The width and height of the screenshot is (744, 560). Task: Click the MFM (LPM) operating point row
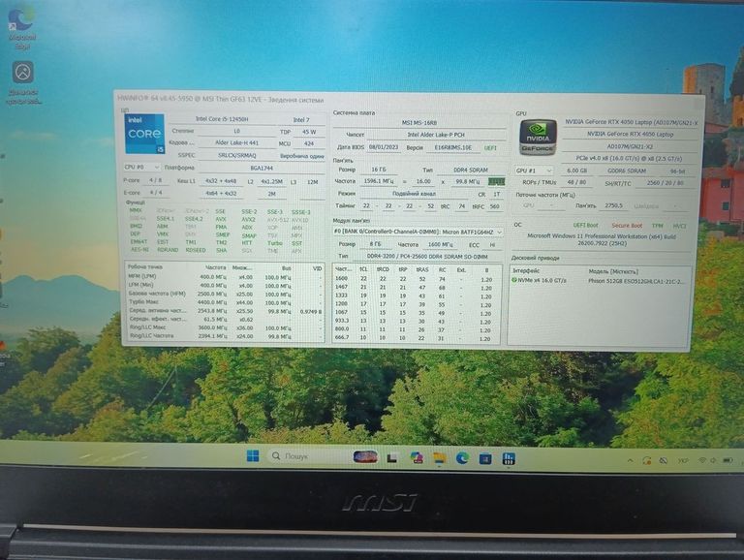click(225, 277)
